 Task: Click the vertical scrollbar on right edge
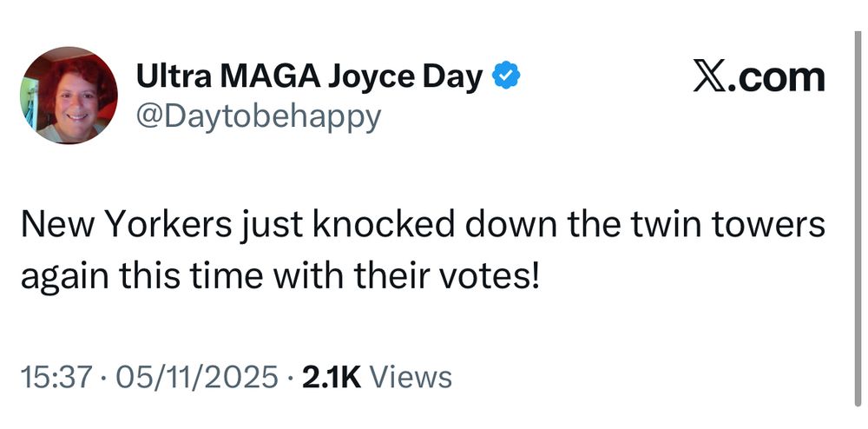tap(856, 217)
